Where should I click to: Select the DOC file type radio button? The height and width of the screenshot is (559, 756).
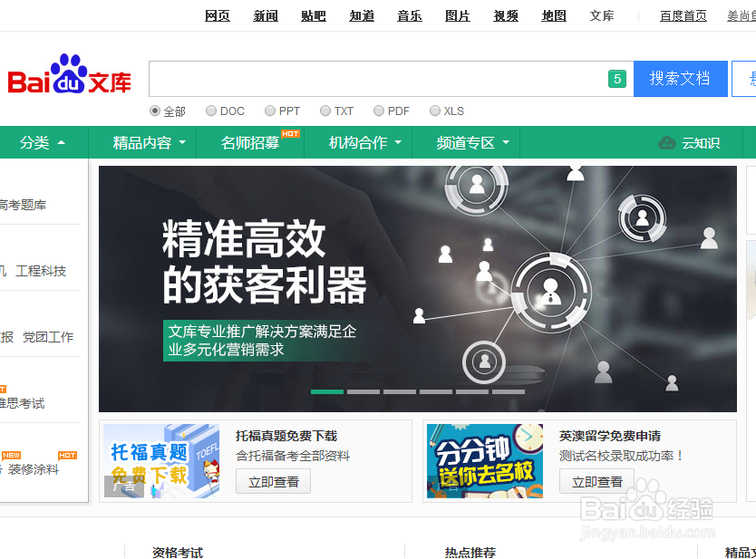pyautogui.click(x=210, y=111)
